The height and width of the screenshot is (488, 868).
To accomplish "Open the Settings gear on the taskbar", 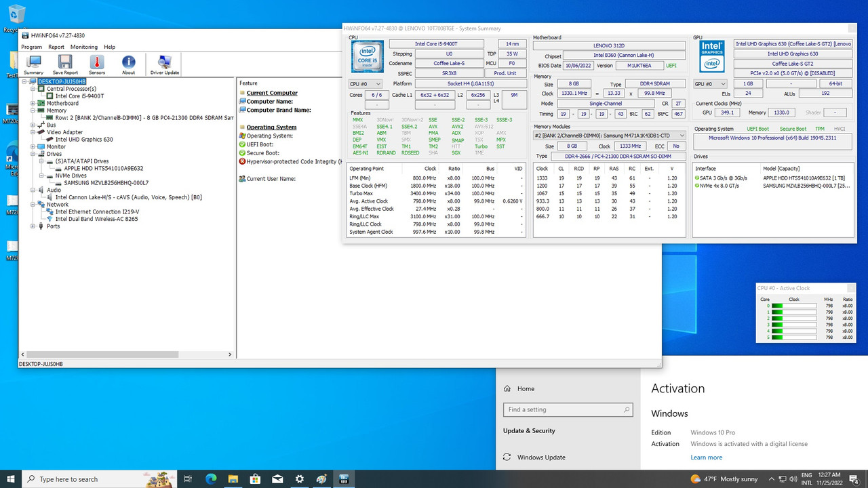I will click(x=299, y=479).
